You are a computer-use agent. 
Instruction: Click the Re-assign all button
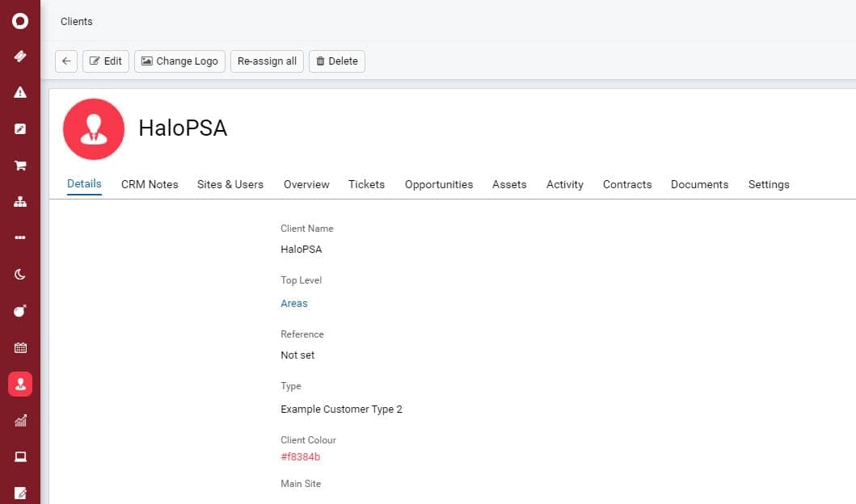267,61
